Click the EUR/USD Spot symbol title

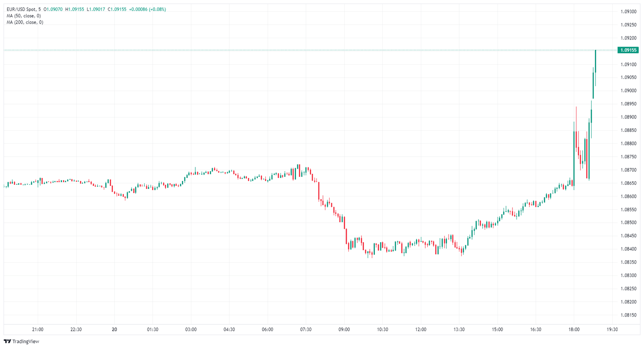coord(21,9)
